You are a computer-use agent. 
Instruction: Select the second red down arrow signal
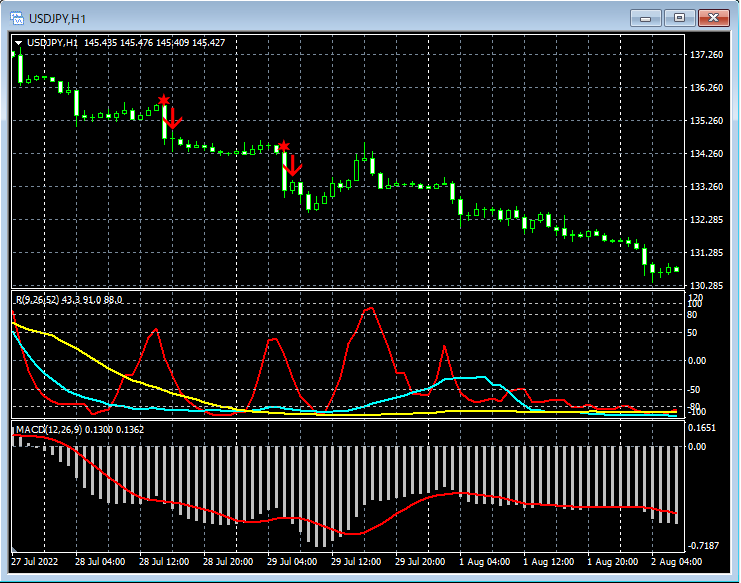tap(293, 166)
